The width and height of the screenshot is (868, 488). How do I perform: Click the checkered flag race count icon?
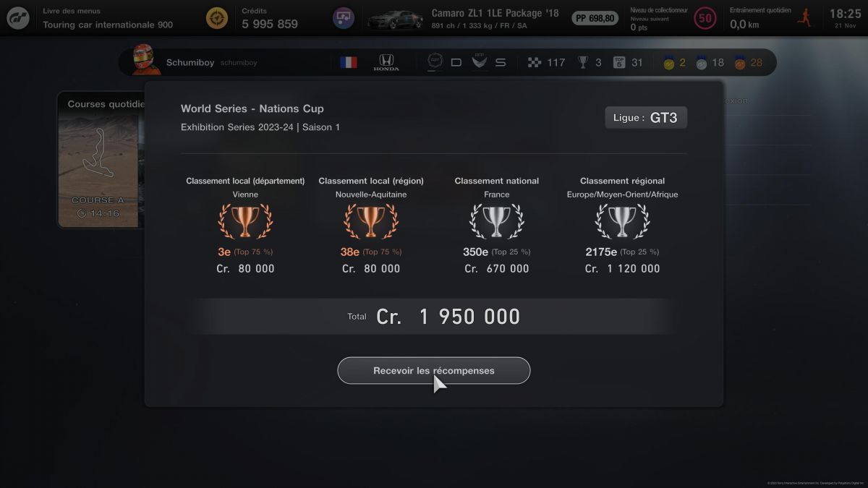click(x=535, y=62)
